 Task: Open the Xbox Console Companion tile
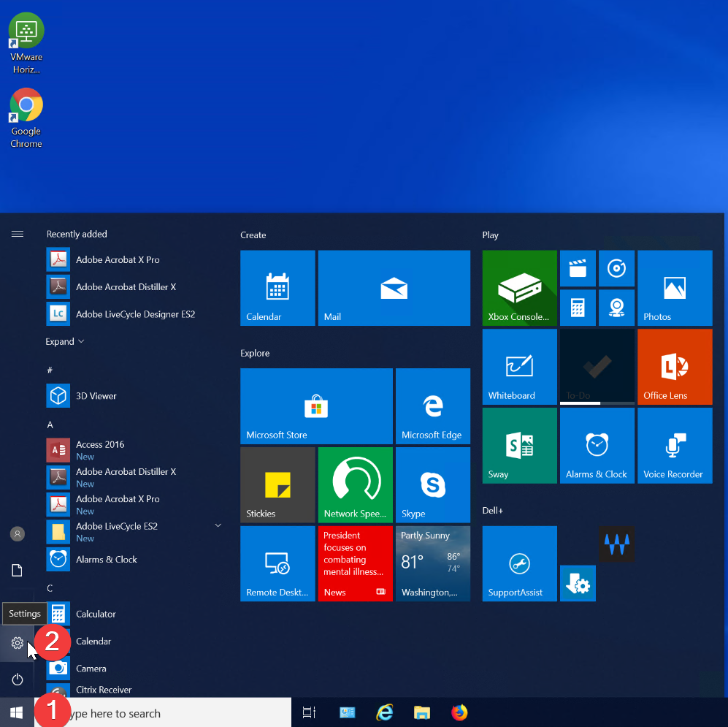click(x=519, y=288)
